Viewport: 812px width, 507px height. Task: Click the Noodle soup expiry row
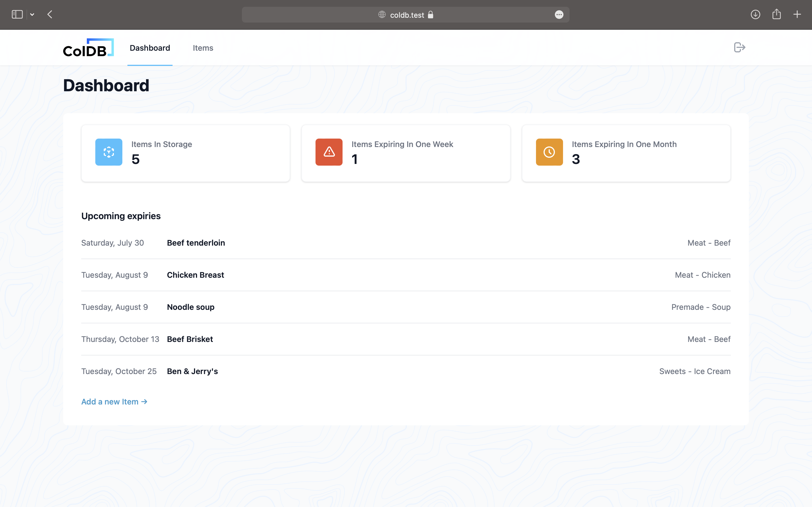406,307
